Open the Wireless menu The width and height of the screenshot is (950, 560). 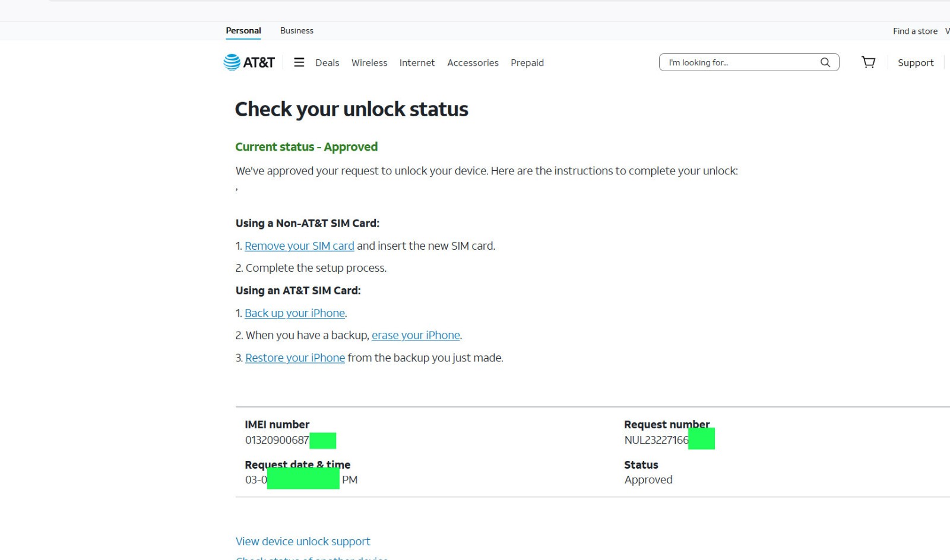tap(369, 63)
